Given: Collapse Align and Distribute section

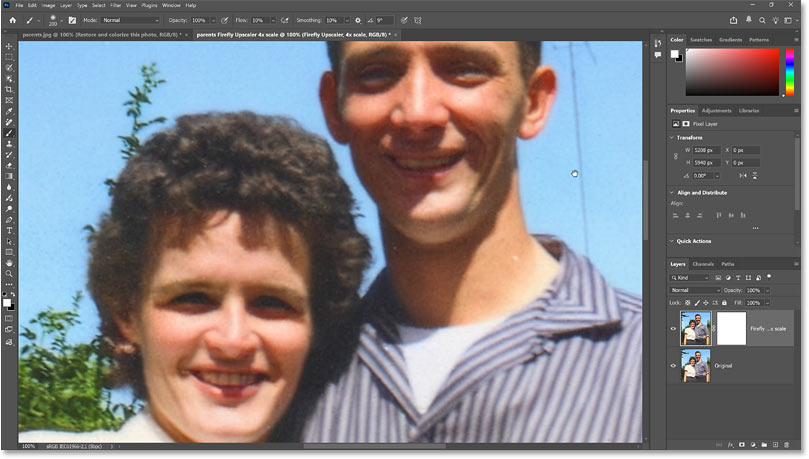Looking at the screenshot, I should click(x=672, y=192).
